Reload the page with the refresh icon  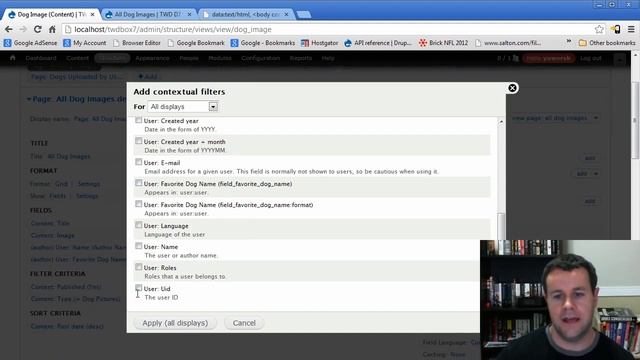(38, 29)
